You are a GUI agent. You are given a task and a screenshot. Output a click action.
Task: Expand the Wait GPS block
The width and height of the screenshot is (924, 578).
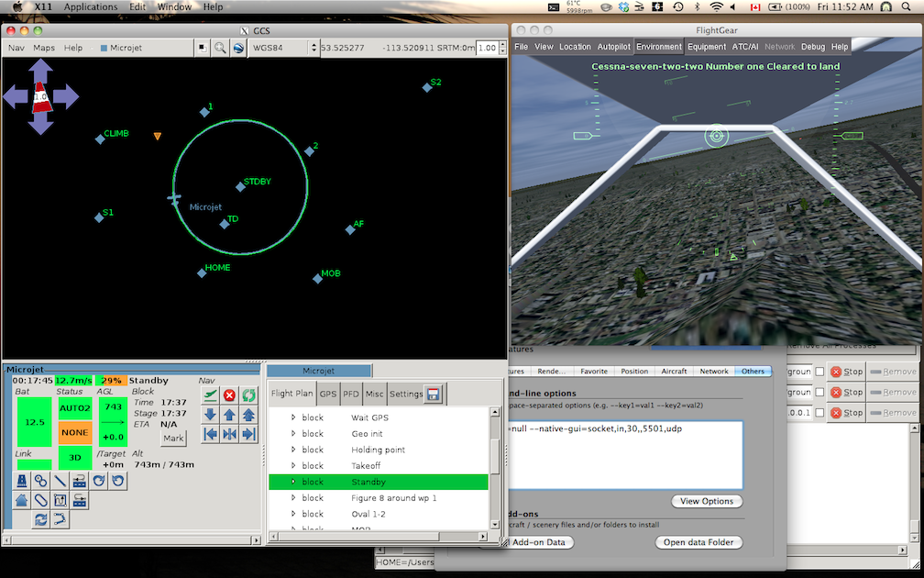[293, 417]
